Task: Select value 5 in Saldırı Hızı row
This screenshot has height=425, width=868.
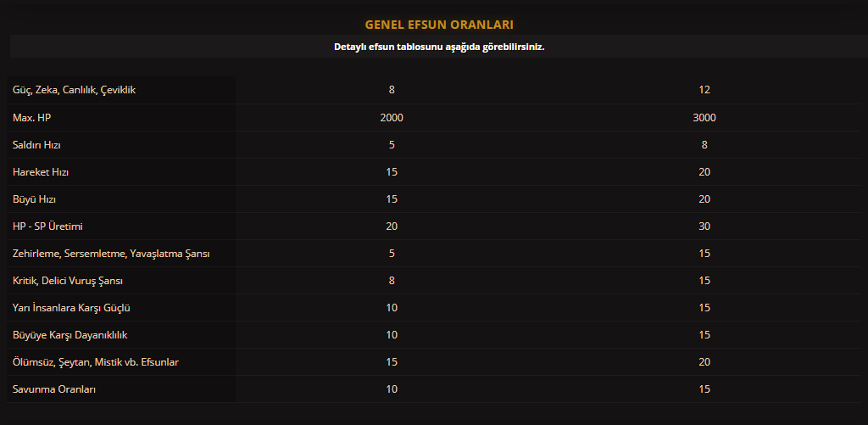Action: point(392,144)
